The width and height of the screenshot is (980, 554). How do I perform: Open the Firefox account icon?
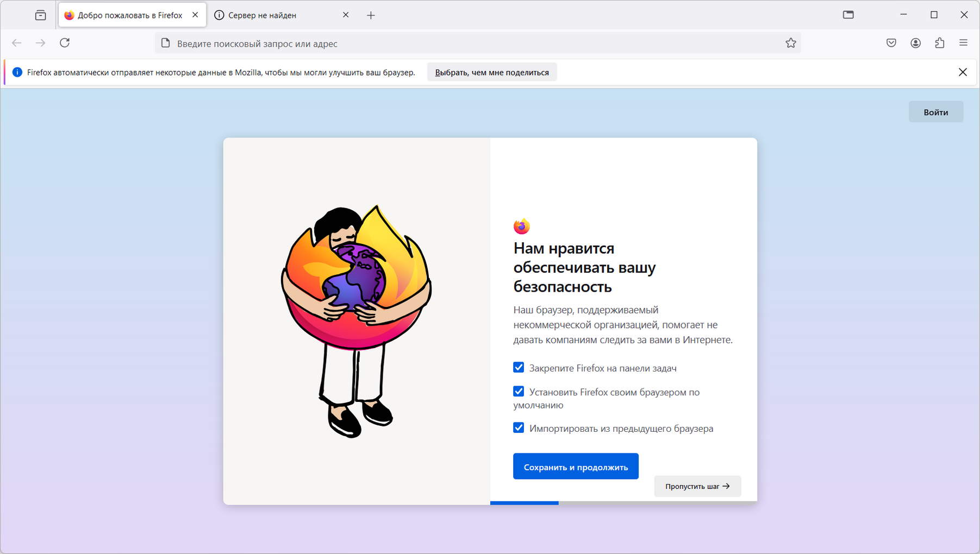click(x=916, y=43)
